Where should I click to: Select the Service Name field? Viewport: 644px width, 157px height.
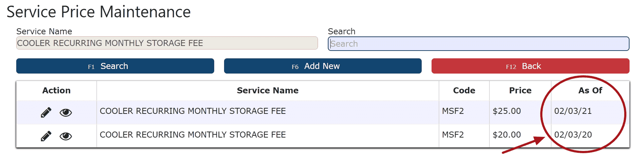167,43
